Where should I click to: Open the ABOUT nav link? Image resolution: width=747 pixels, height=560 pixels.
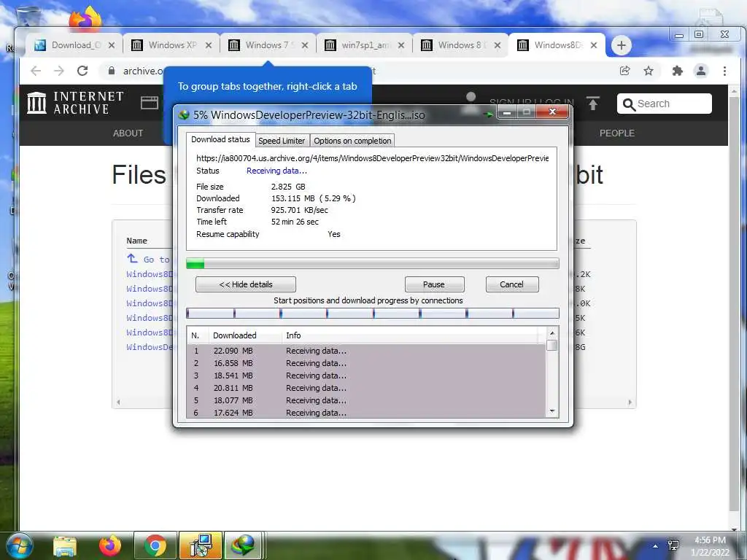coord(128,133)
